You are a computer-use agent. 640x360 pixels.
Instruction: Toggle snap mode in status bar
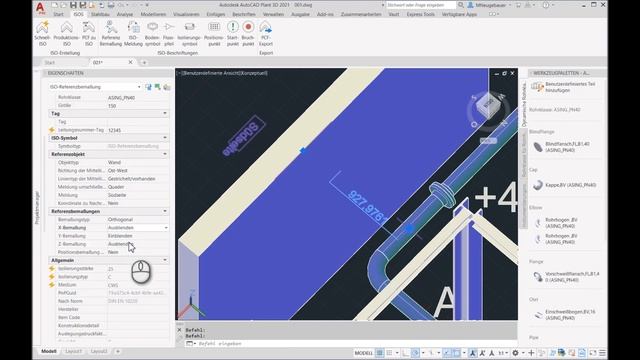(x=389, y=353)
